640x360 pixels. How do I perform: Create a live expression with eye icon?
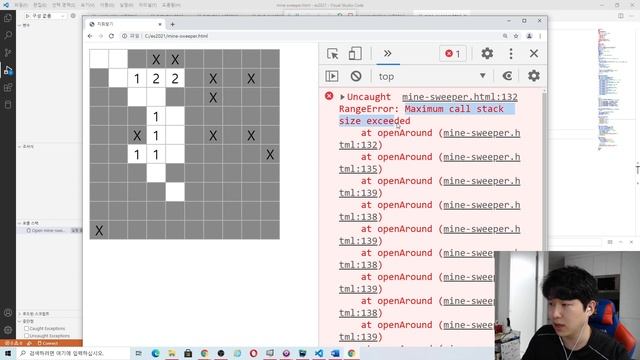pyautogui.click(x=507, y=76)
